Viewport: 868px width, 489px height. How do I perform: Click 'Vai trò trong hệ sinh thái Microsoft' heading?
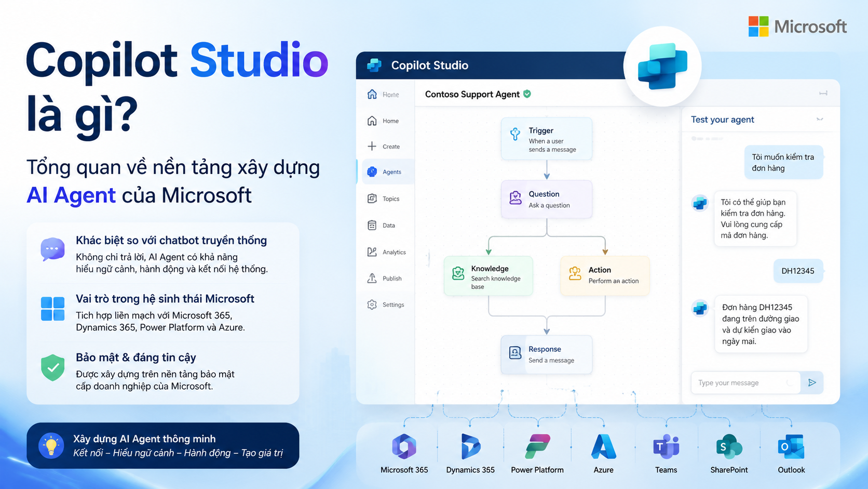pyautogui.click(x=165, y=299)
